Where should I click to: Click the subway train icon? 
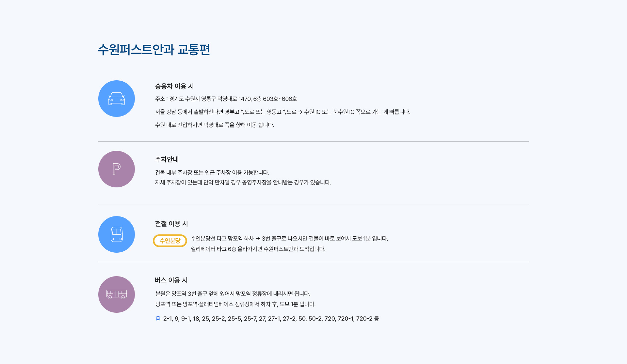(x=117, y=234)
